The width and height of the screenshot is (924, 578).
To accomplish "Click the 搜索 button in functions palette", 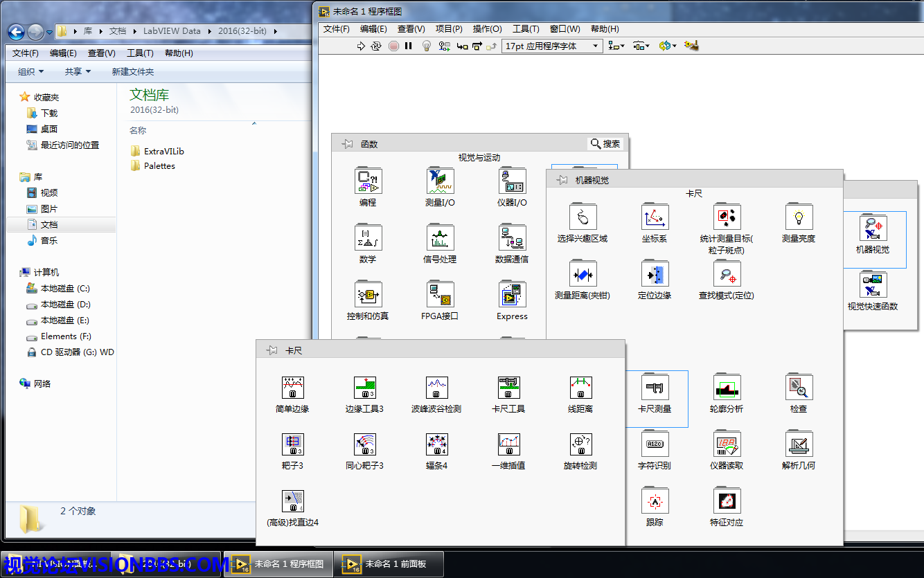I will coord(605,144).
